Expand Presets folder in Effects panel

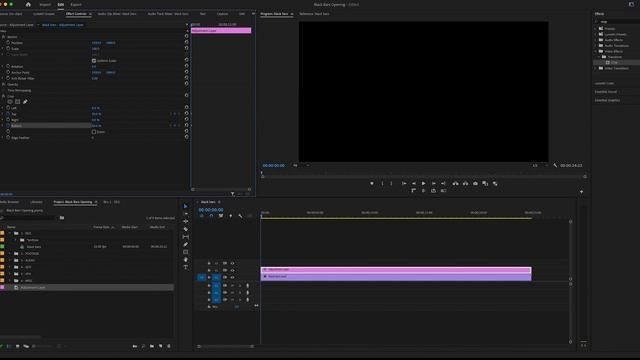tap(596, 29)
